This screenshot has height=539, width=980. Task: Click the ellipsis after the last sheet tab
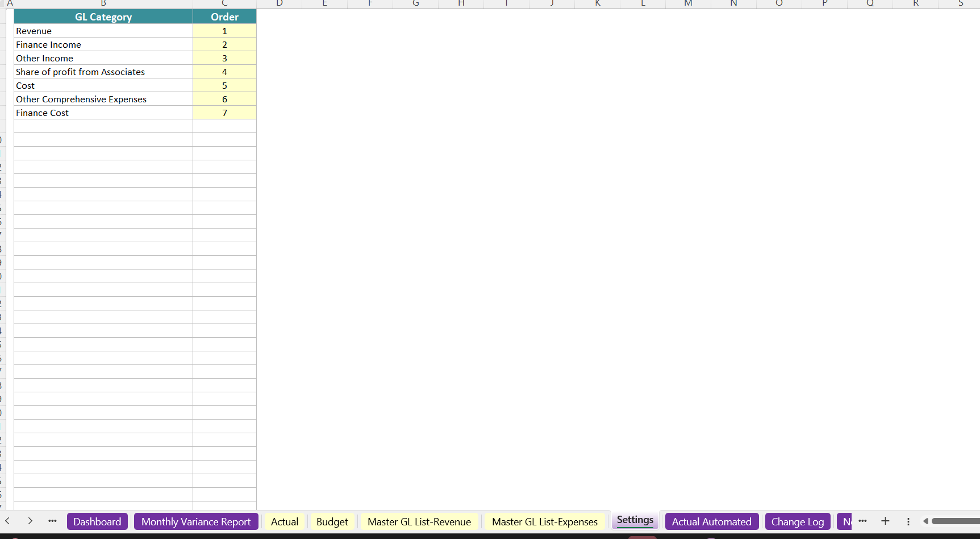point(862,521)
